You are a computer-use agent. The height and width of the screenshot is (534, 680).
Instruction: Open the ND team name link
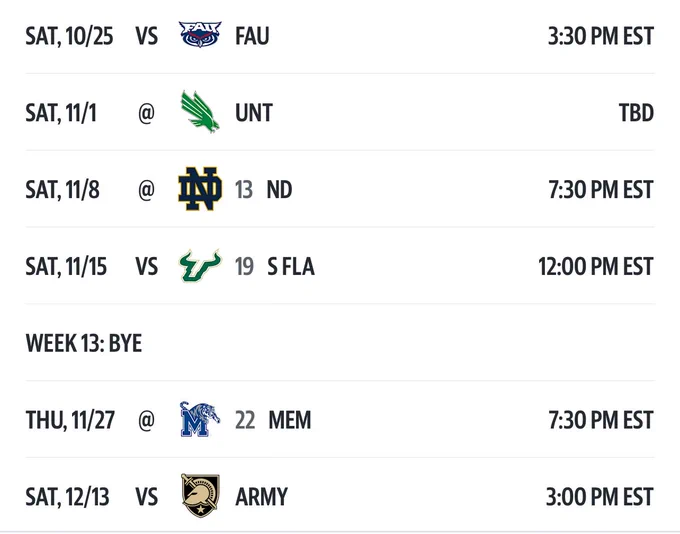point(279,190)
